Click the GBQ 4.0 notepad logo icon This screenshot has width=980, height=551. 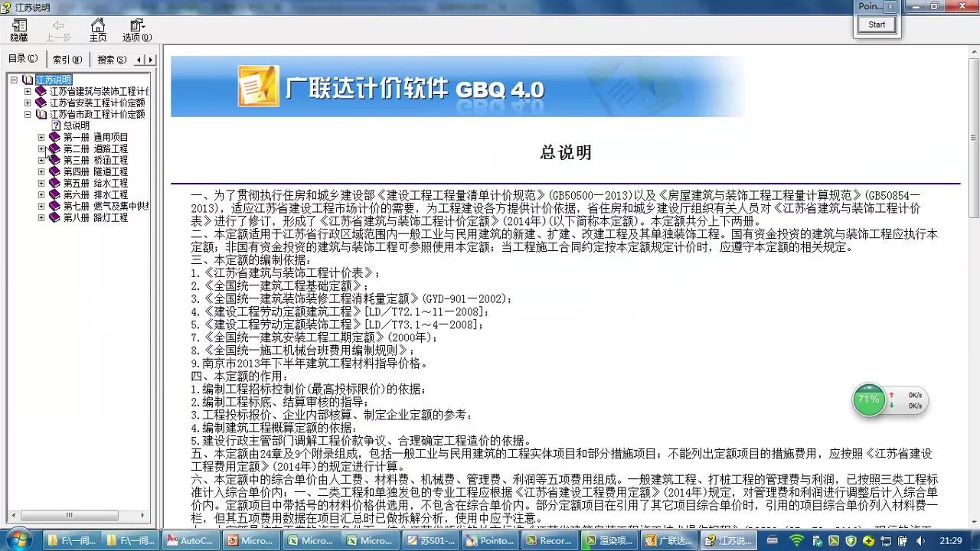[x=260, y=86]
